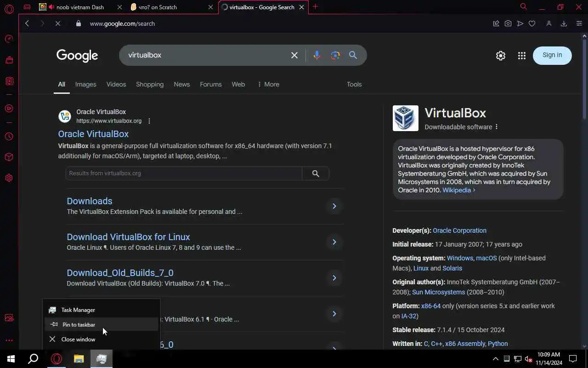Close the noob vietnam Dash tab

(120, 7)
